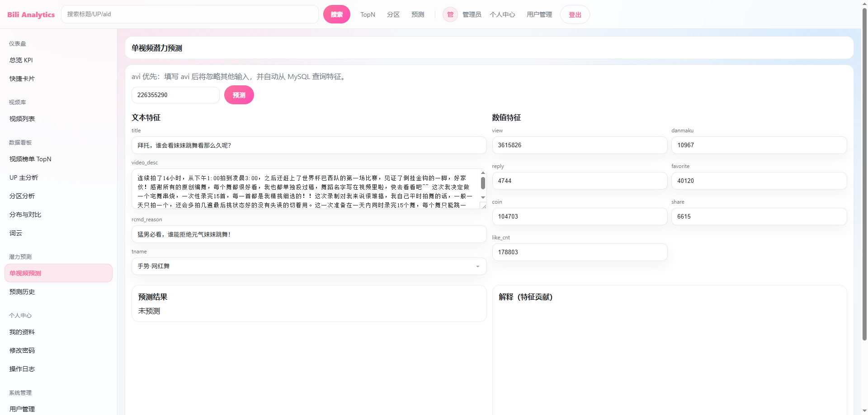This screenshot has width=868, height=415.
Task: Open UP 主分析 sidebar item
Action: [x=24, y=177]
